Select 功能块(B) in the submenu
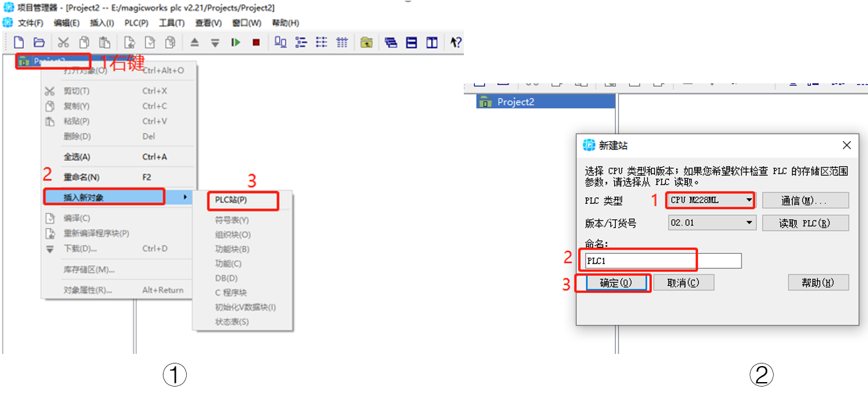 [x=243, y=249]
